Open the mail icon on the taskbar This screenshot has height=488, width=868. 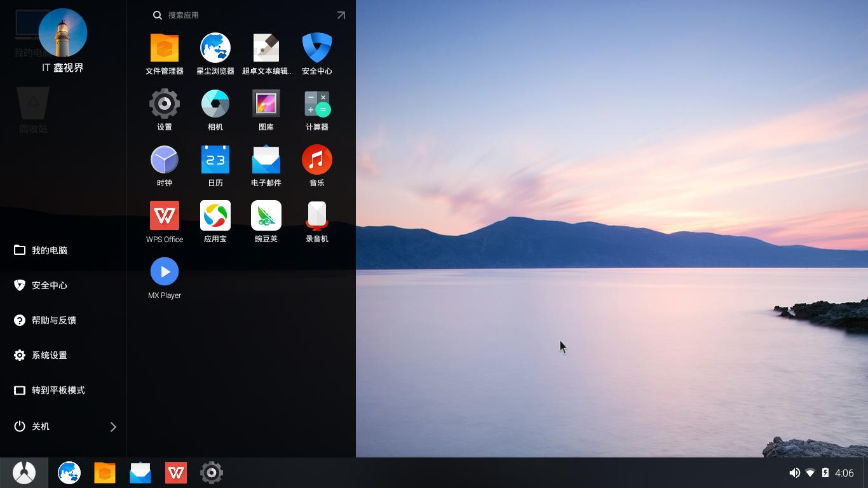click(140, 473)
